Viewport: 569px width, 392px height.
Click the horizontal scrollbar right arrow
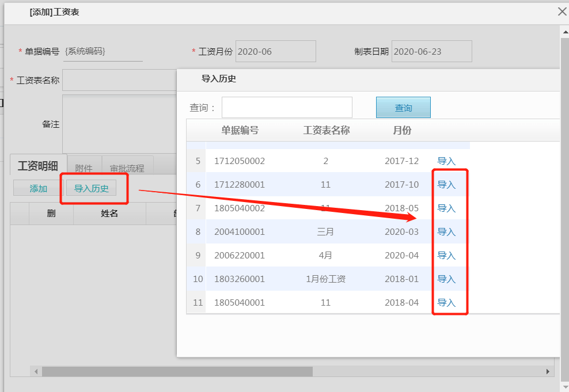(548, 372)
